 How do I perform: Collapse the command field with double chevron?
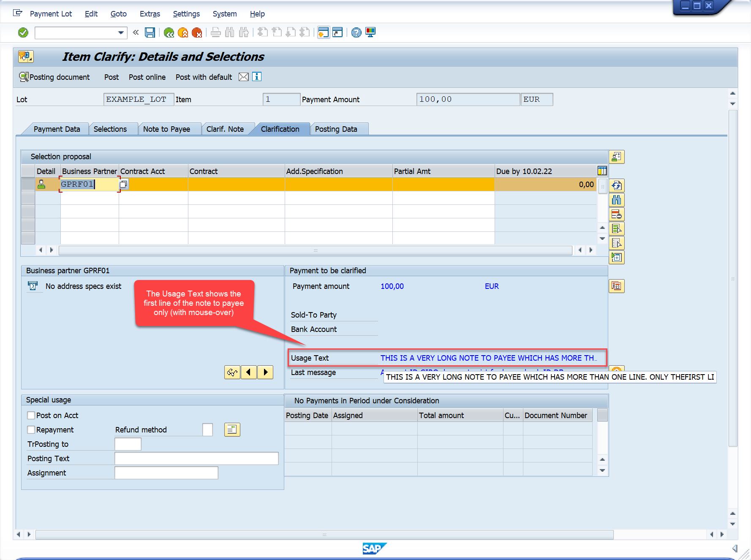pos(136,32)
